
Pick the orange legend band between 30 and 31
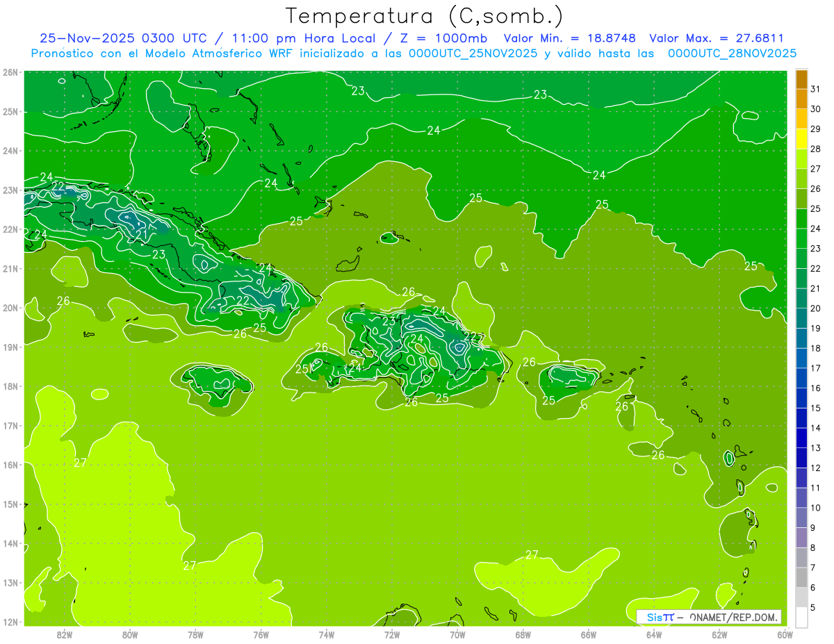[801, 99]
